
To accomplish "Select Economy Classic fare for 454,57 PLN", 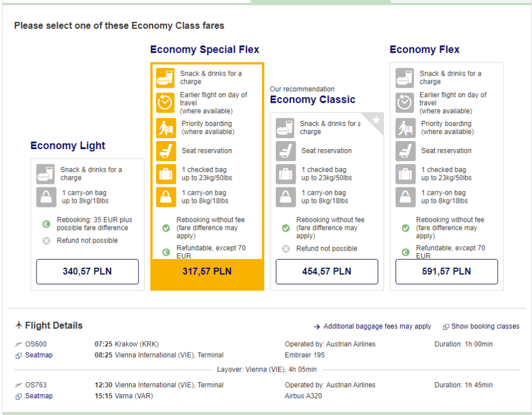I will [327, 272].
